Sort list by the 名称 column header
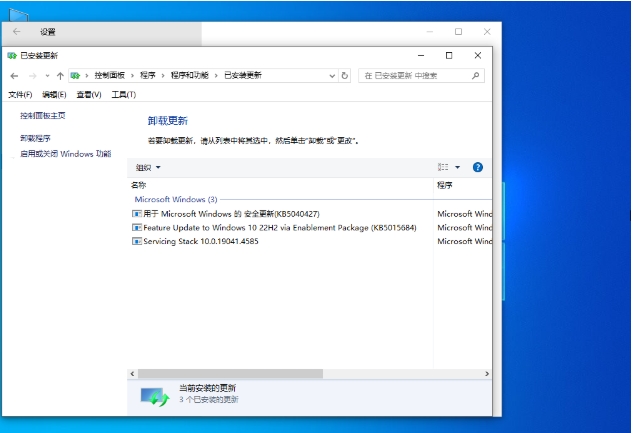This screenshot has height=433, width=633. (139, 185)
